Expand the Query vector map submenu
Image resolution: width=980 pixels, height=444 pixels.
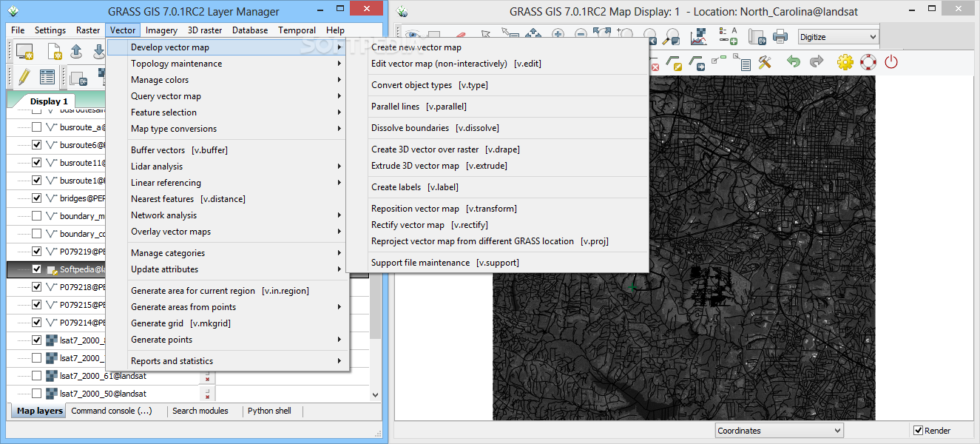point(226,96)
